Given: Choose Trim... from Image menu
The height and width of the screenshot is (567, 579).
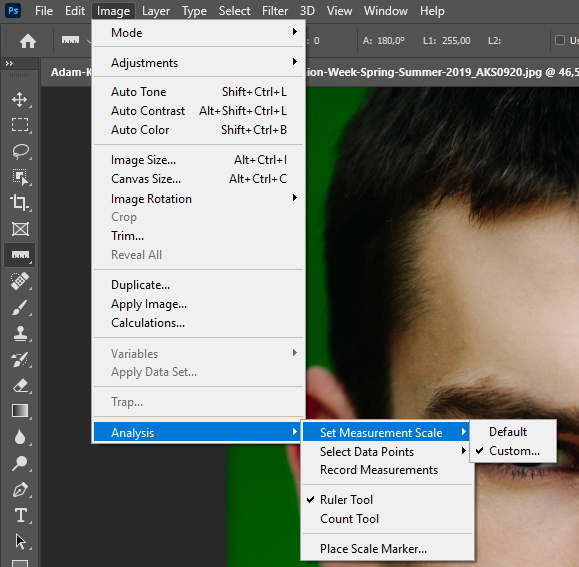Looking at the screenshot, I should (199, 236).
